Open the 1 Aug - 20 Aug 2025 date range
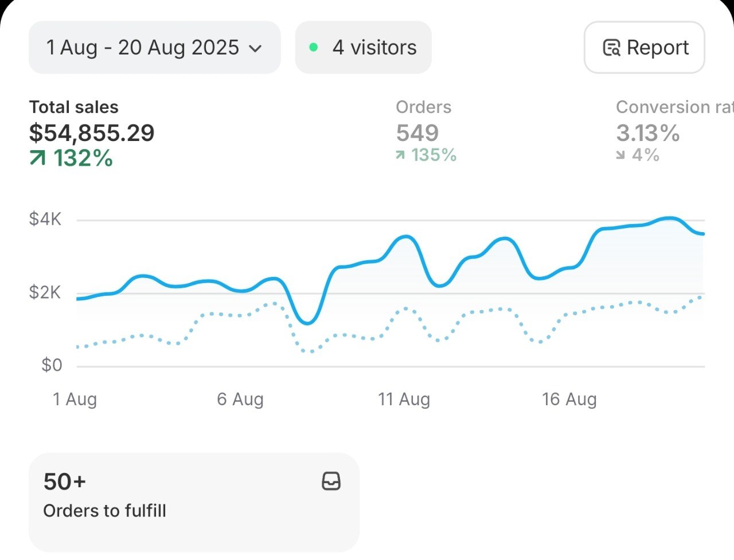Screen dimensions: 734x560 point(142,48)
